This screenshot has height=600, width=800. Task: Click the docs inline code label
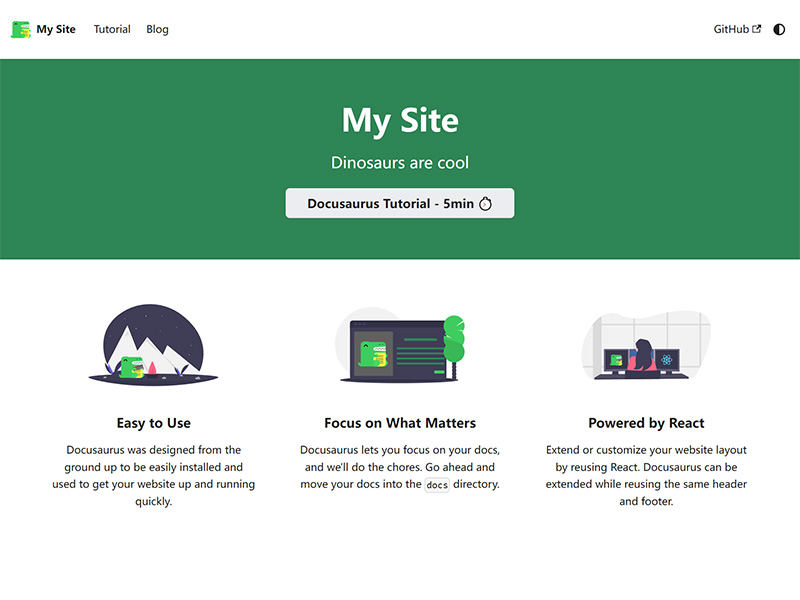pyautogui.click(x=437, y=485)
